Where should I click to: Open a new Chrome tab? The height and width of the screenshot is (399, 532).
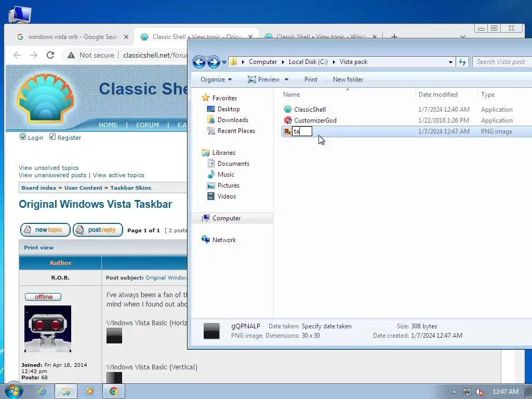click(x=394, y=36)
